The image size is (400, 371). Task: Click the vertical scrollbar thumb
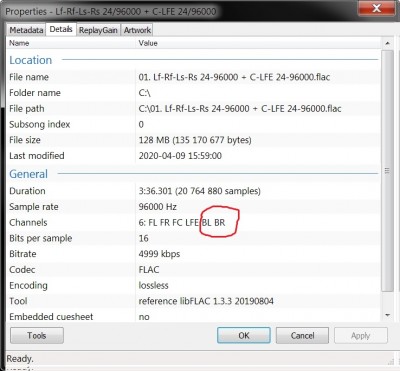click(x=387, y=171)
